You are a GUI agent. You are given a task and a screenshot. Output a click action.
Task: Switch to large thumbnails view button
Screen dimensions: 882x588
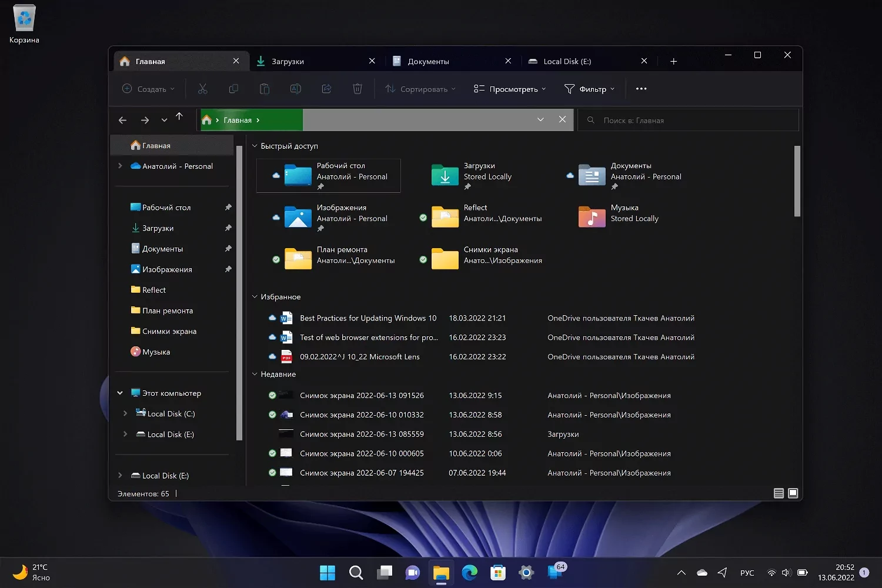[793, 493]
